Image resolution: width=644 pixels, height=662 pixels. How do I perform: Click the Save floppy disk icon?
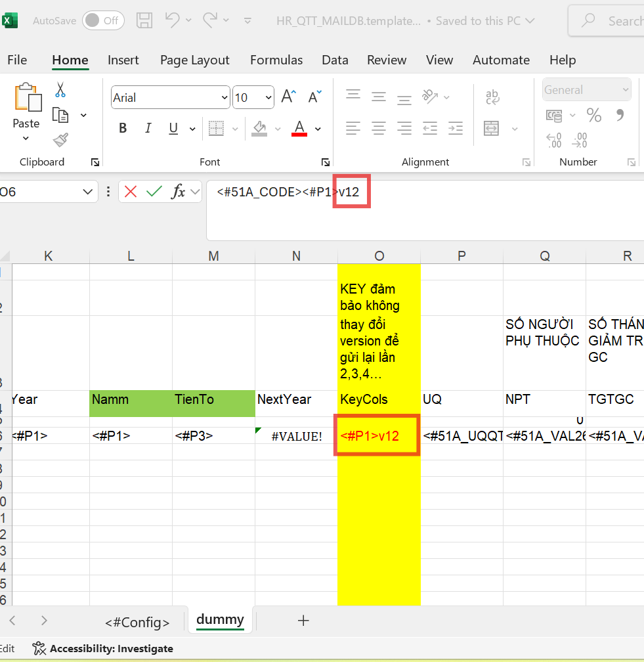point(144,20)
